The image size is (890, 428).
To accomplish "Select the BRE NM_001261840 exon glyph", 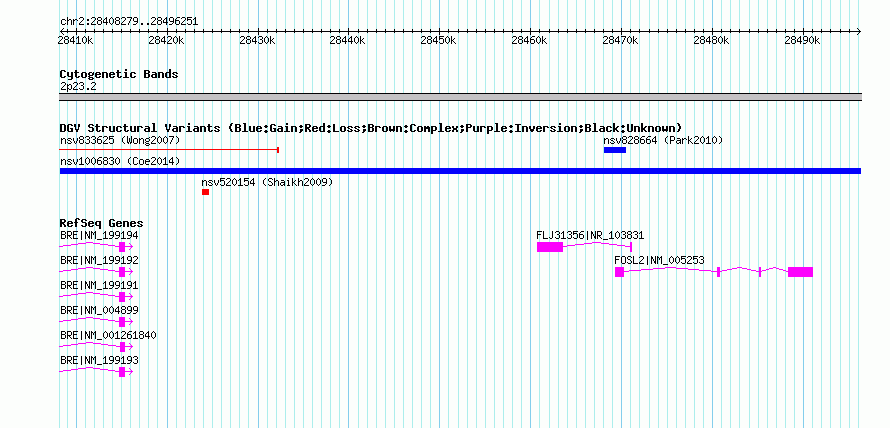I will click(x=122, y=347).
